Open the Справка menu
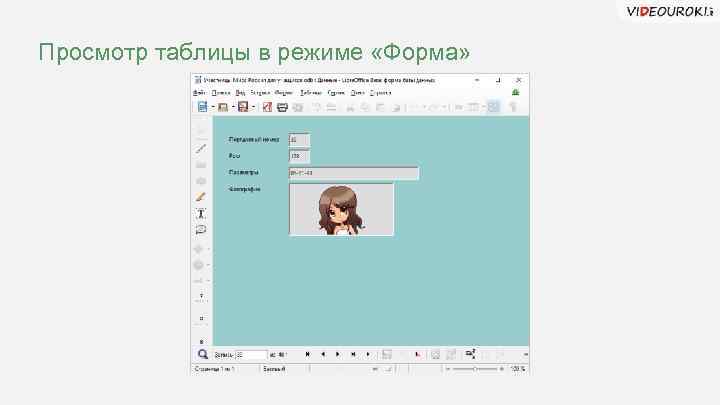 pos(380,93)
